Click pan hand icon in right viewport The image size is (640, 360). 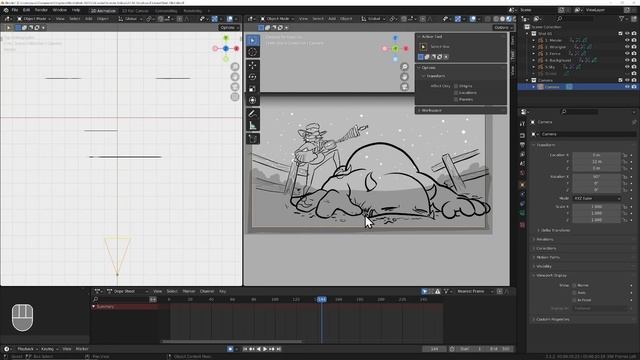tap(404, 77)
